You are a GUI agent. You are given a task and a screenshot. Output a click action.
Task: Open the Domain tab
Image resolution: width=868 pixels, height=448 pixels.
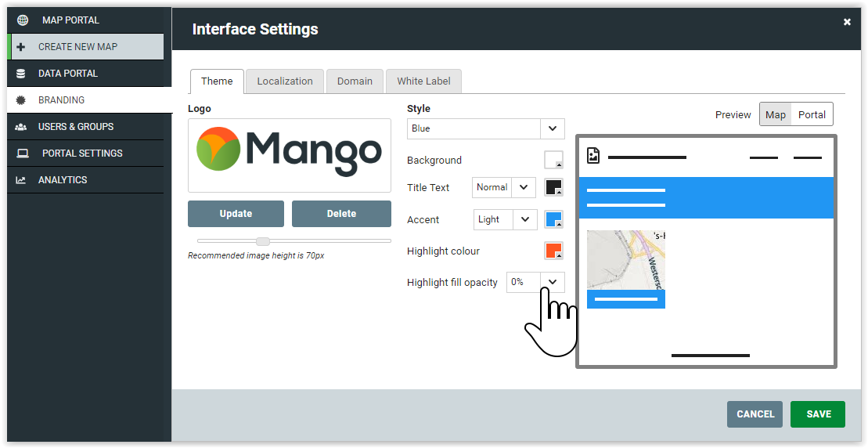click(355, 81)
